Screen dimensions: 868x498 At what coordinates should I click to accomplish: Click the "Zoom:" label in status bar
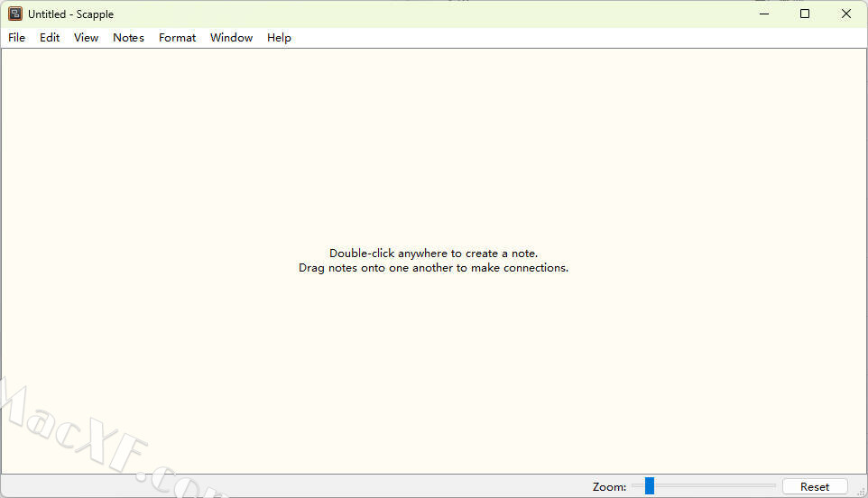point(609,487)
